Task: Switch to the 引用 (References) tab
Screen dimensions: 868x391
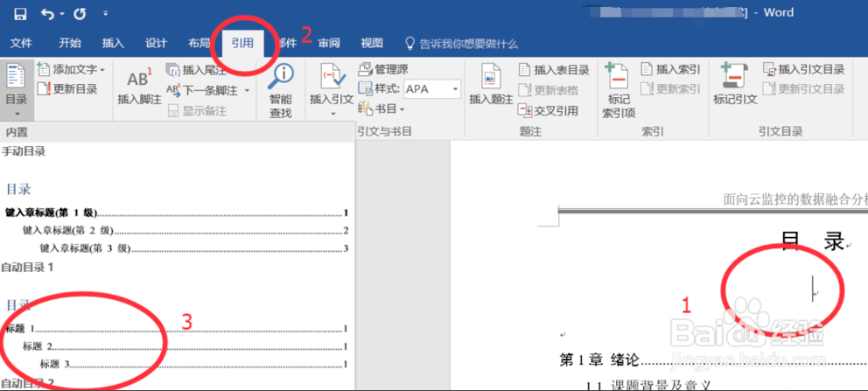Action: 242,43
